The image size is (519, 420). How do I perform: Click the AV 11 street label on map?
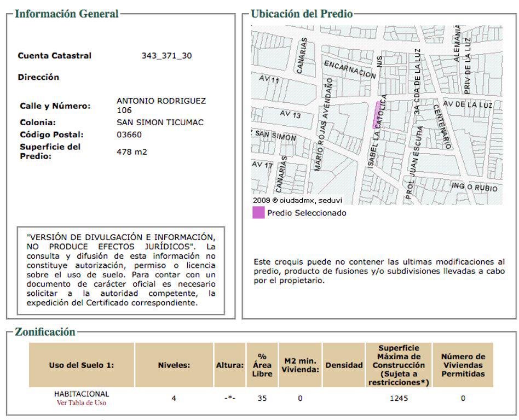click(269, 79)
